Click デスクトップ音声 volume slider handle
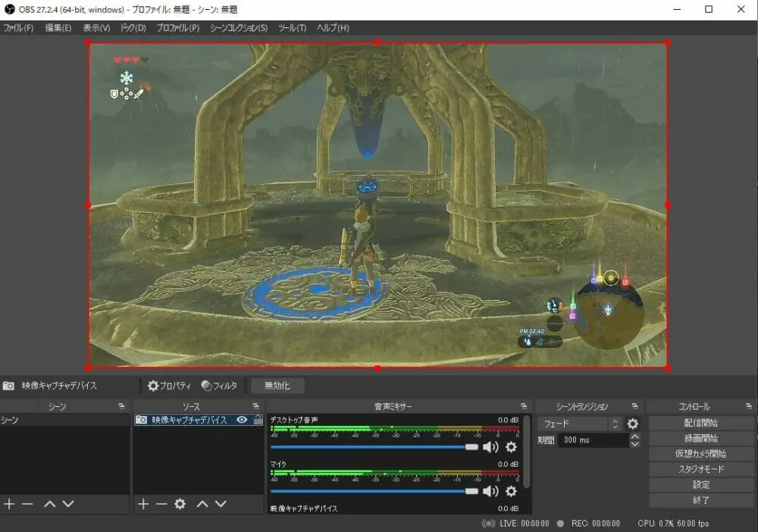This screenshot has width=758, height=532. tap(471, 447)
